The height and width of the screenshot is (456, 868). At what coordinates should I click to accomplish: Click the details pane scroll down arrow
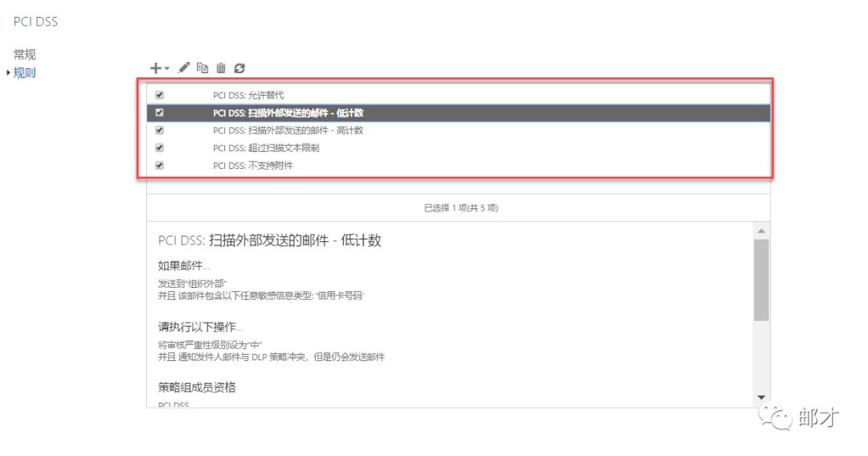click(761, 397)
